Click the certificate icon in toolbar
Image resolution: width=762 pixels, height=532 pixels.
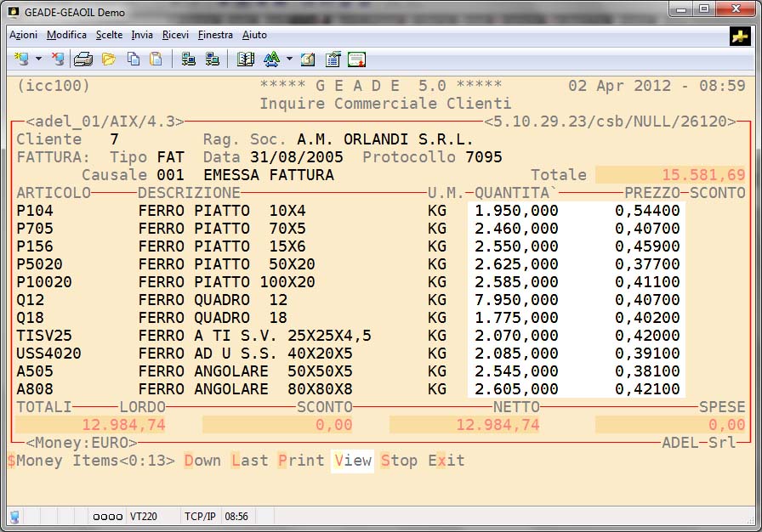(356, 59)
